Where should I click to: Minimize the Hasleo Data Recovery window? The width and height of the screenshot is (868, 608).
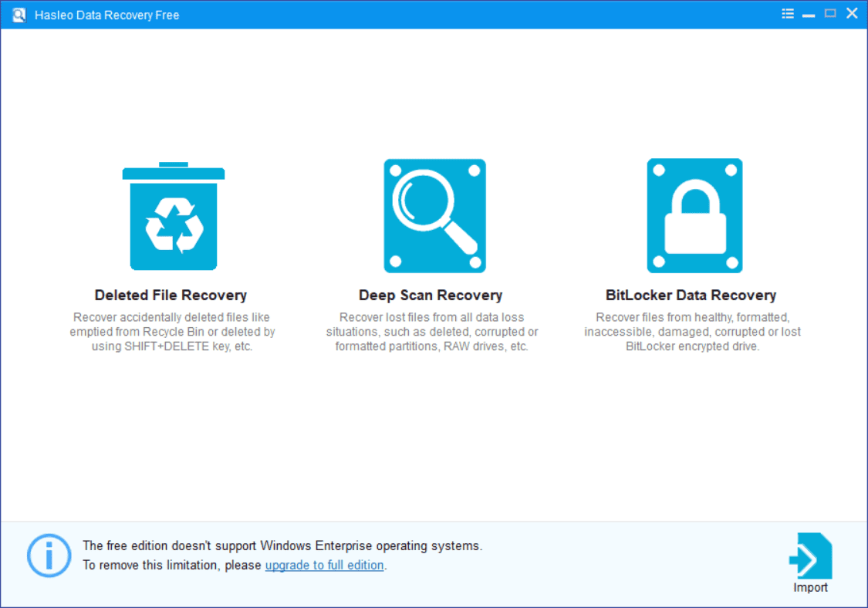[x=808, y=14]
